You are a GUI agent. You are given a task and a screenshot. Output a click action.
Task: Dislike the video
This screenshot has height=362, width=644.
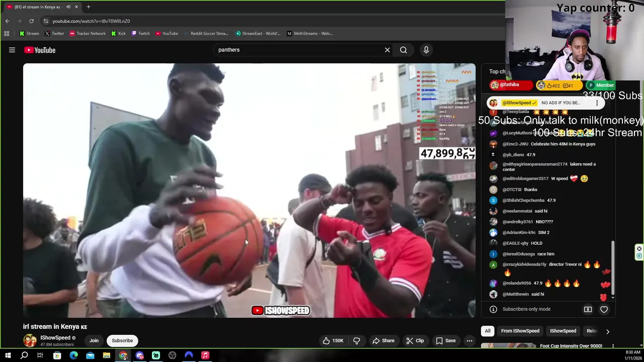[357, 340]
